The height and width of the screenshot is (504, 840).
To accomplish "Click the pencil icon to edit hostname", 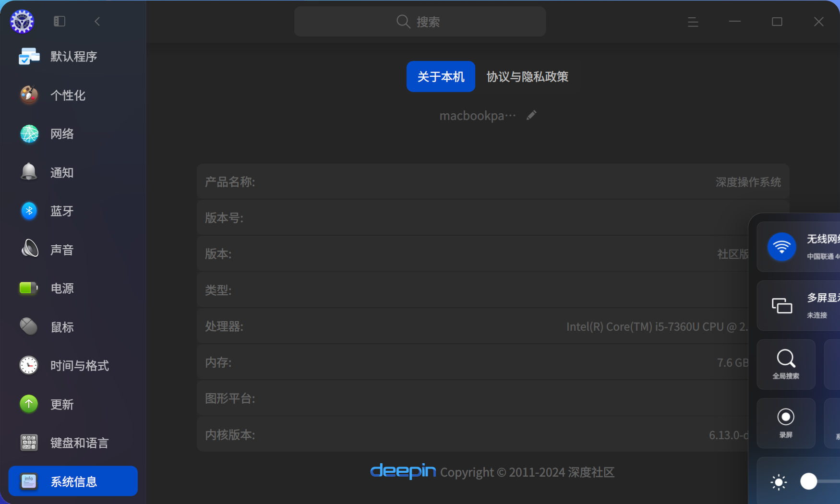I will click(531, 115).
